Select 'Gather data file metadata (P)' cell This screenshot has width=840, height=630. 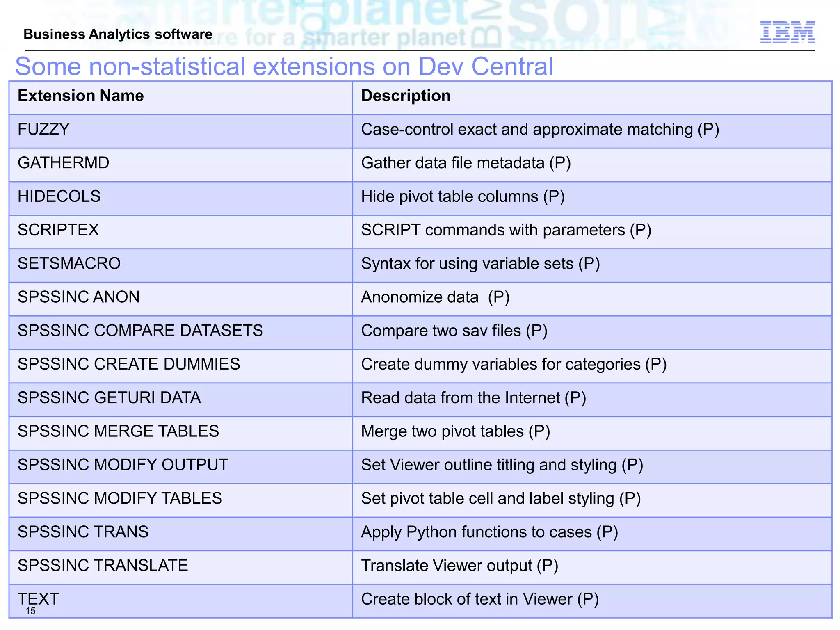click(592, 165)
